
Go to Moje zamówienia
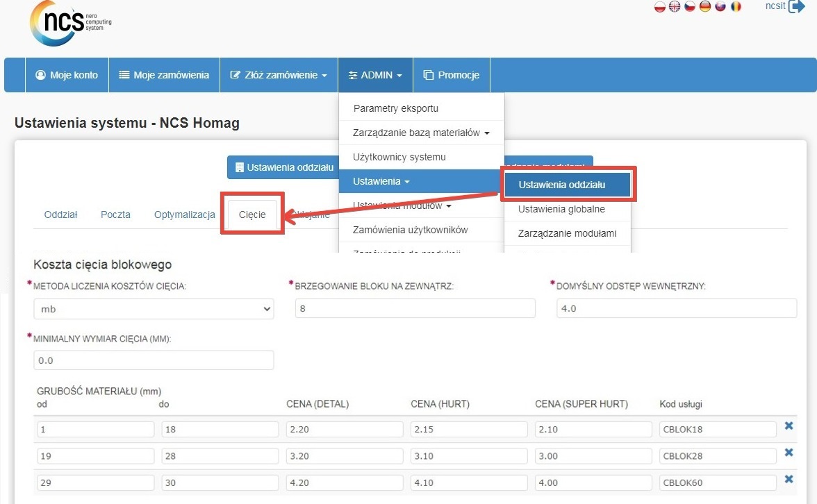164,75
